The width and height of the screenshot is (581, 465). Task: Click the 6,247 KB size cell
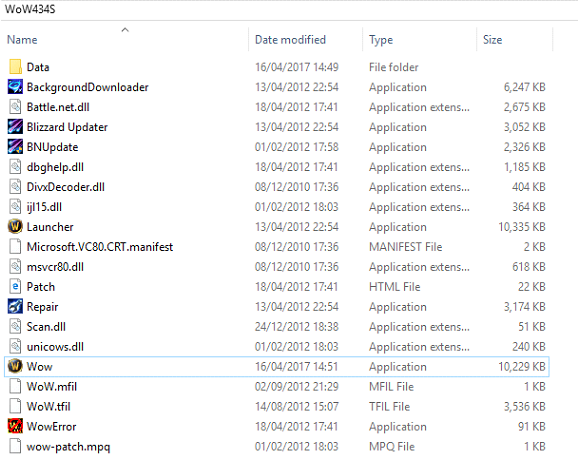tap(524, 87)
